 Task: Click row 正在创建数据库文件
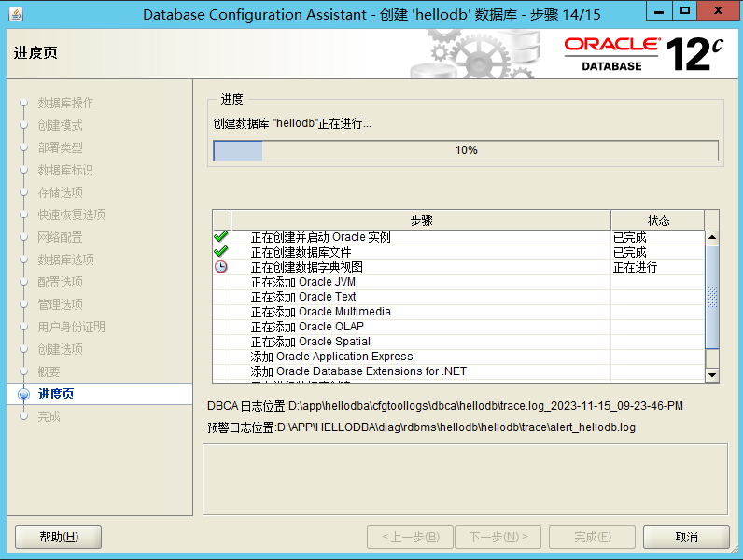pos(458,252)
